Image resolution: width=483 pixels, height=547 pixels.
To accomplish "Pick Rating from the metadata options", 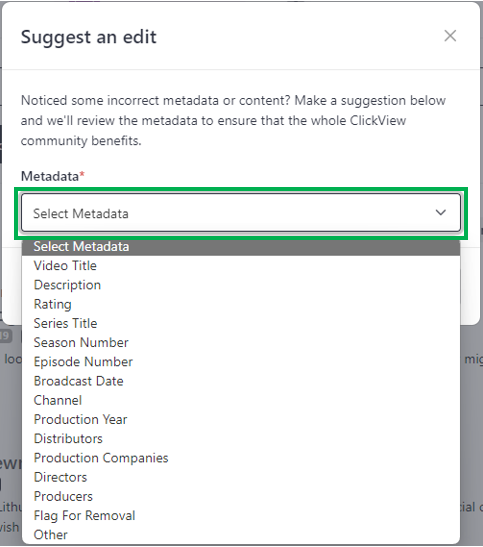I will click(241, 304).
